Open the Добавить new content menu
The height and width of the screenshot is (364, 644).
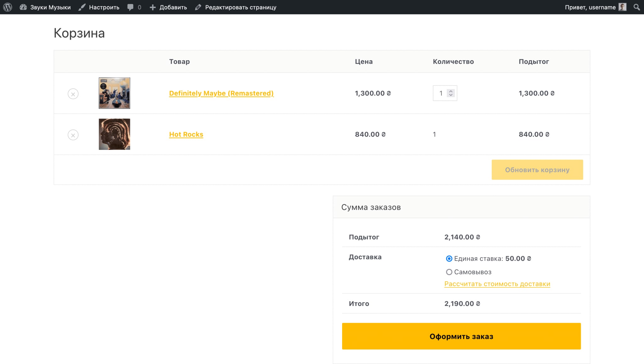pos(168,7)
